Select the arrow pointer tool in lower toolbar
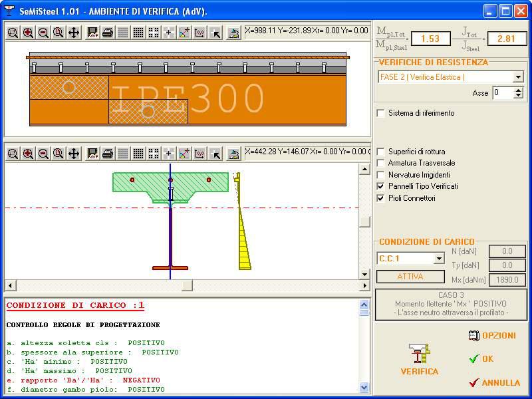The height and width of the screenshot is (399, 532). click(215, 154)
